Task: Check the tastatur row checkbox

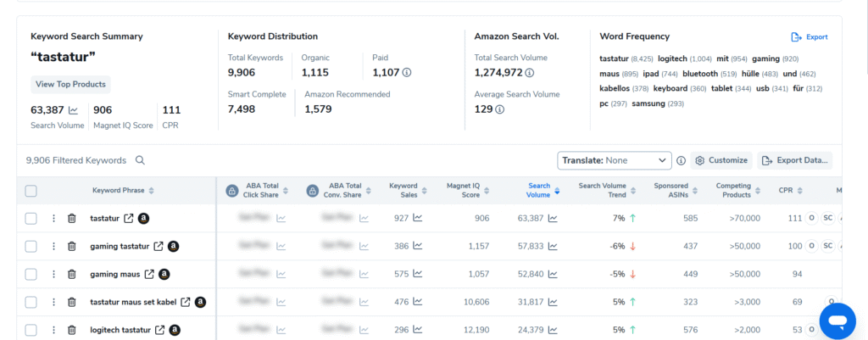Action: (31, 219)
